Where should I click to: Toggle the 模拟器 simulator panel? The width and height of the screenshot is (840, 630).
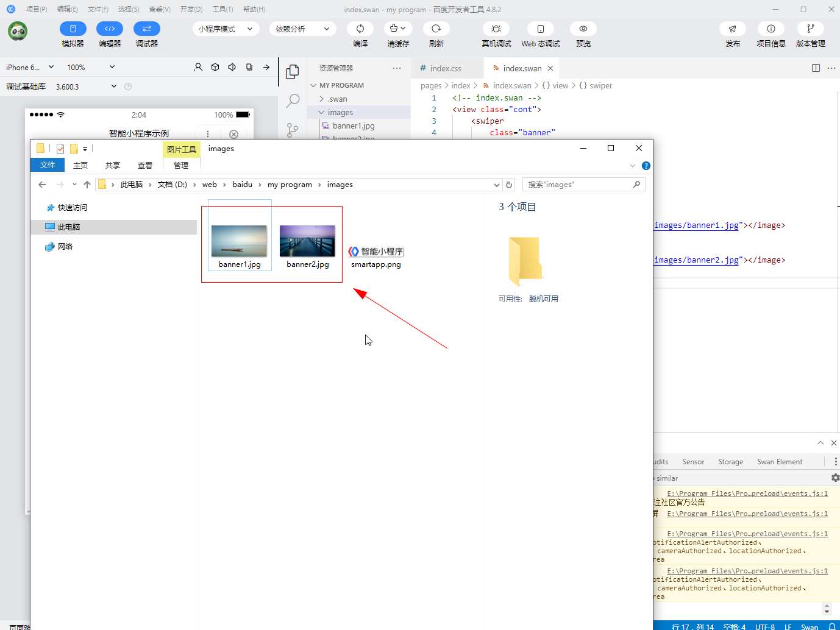[x=73, y=29]
